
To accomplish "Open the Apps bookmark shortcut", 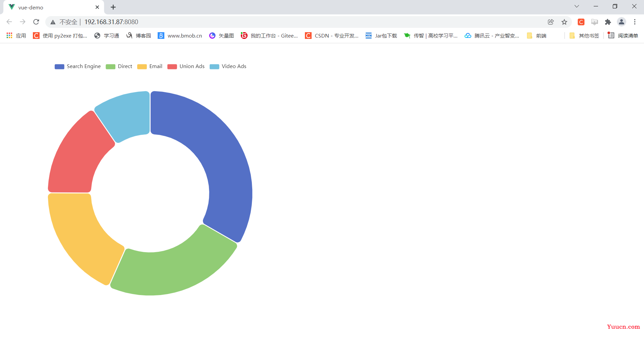I will (16, 36).
